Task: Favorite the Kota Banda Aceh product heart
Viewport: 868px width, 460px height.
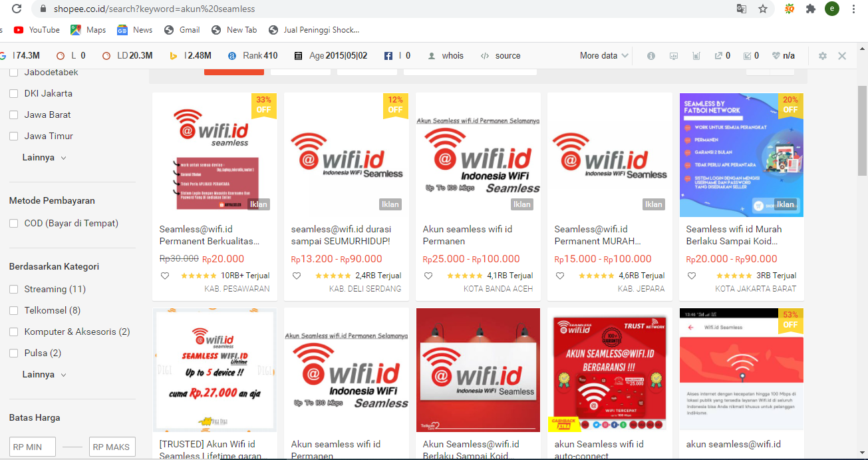Action: click(428, 276)
